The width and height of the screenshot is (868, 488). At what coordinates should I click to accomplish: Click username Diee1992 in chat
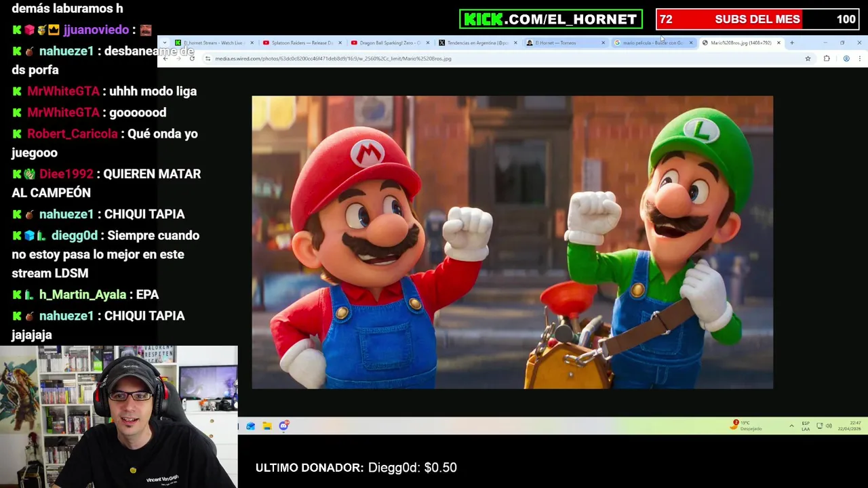pyautogui.click(x=66, y=174)
